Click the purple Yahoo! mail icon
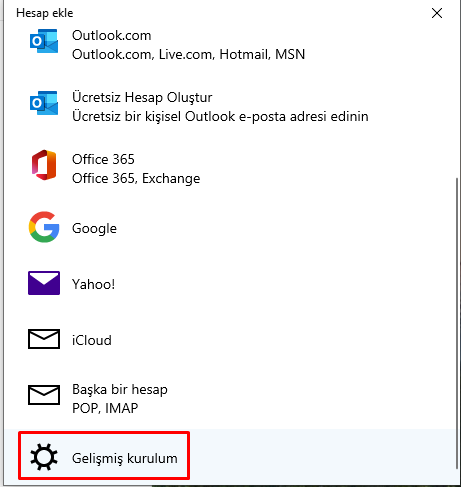Image resolution: width=461 pixels, height=487 pixels. click(x=44, y=283)
